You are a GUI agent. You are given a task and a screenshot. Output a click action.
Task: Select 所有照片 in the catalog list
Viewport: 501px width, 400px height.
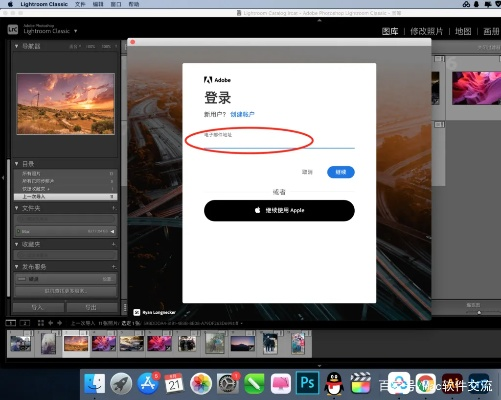click(65, 173)
